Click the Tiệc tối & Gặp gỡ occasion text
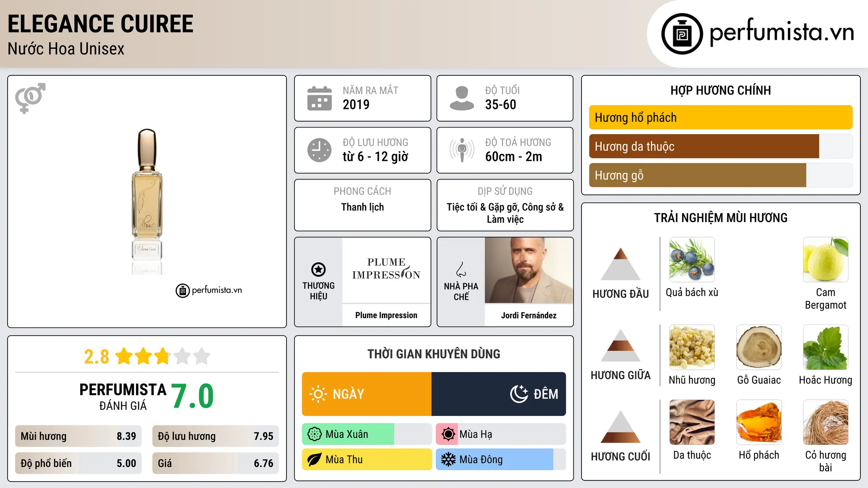The width and height of the screenshot is (868, 488). coord(505,213)
